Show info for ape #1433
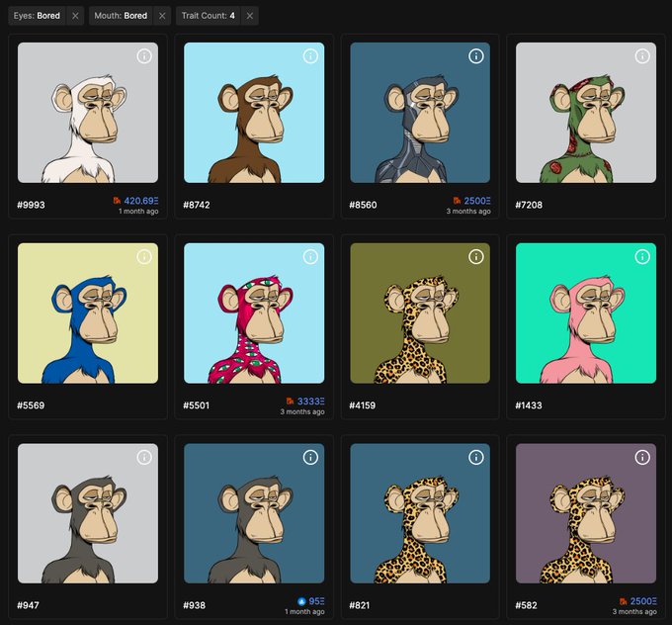The height and width of the screenshot is (625, 672). coord(642,256)
